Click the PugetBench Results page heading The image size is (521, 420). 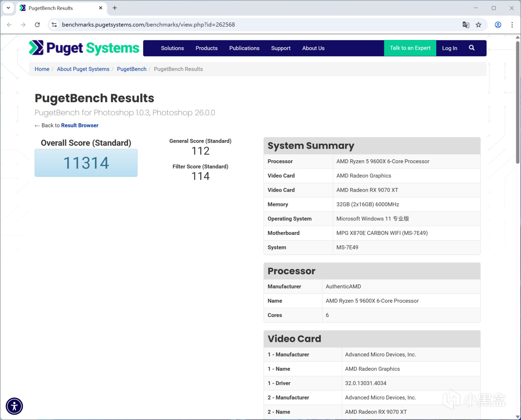click(x=94, y=98)
